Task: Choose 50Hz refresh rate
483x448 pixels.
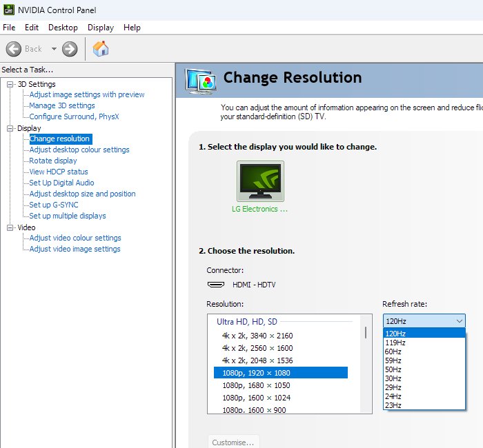Action: coord(424,369)
